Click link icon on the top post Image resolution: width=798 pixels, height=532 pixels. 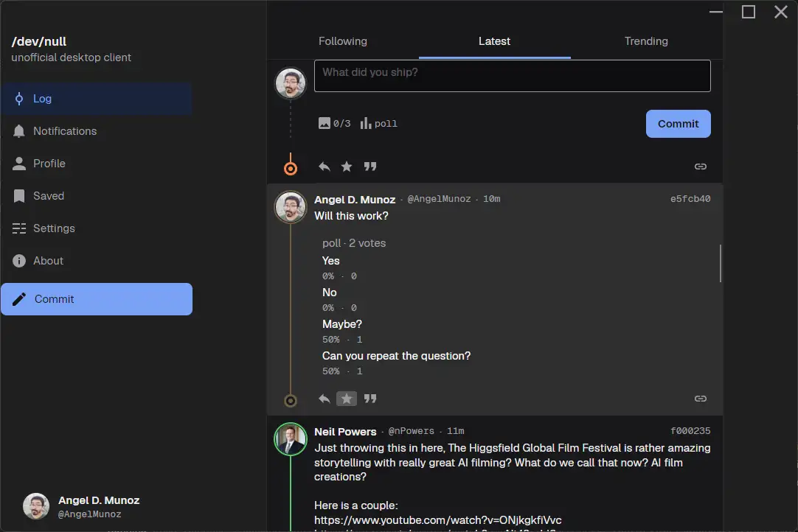pos(701,167)
